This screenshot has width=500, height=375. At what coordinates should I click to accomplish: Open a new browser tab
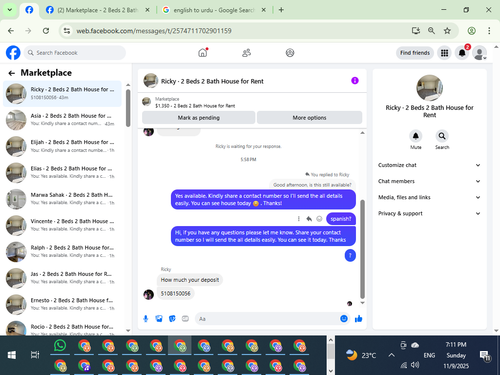point(281,10)
